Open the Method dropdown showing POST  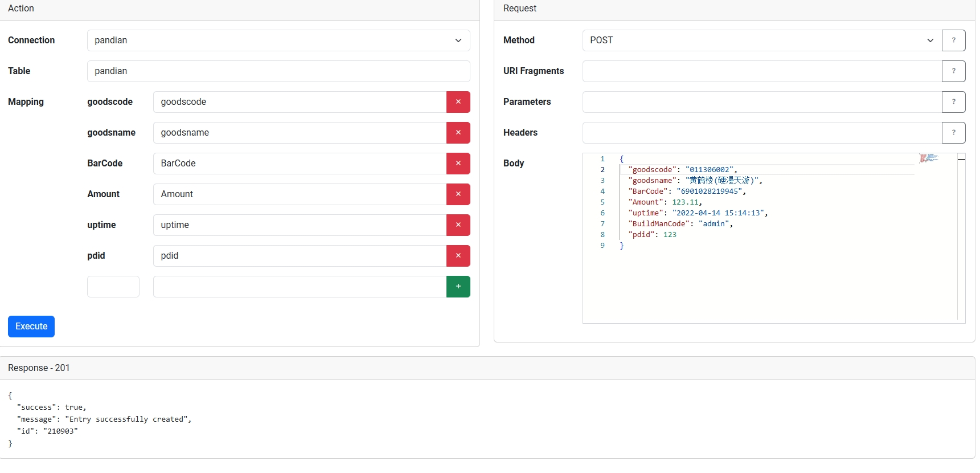(762, 40)
